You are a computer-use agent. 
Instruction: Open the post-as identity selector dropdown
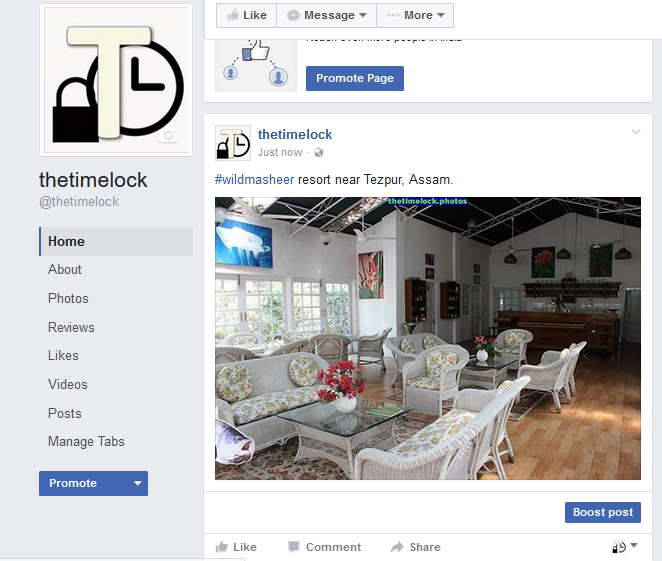click(625, 547)
